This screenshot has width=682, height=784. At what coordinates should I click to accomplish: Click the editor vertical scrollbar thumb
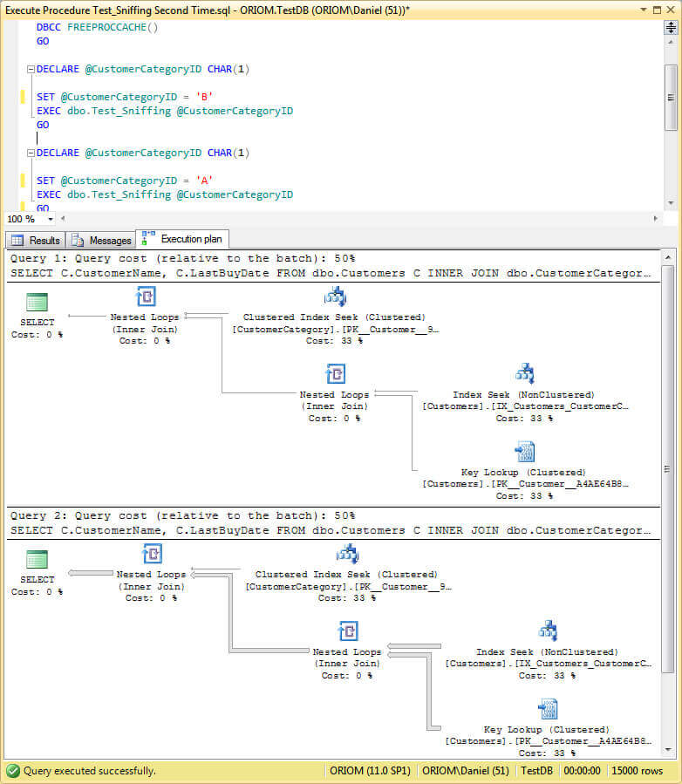pyautogui.click(x=671, y=98)
